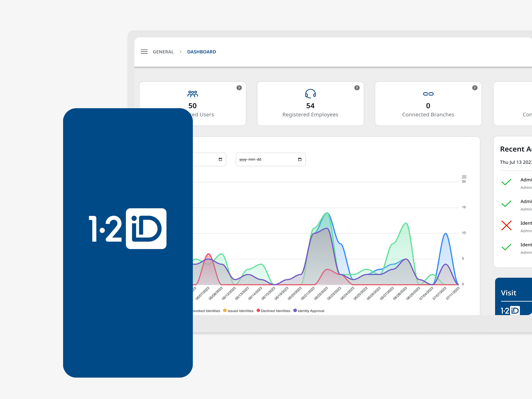Click the Registered Employees label

[x=310, y=115]
